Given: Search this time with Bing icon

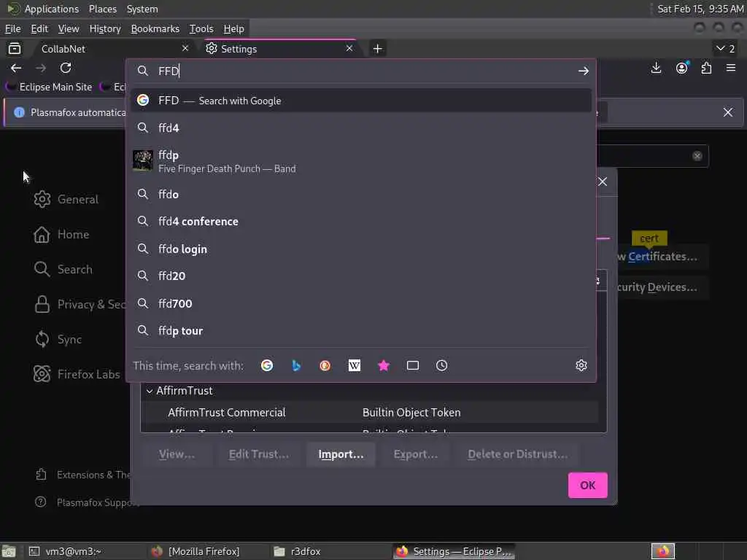Looking at the screenshot, I should pos(296,366).
